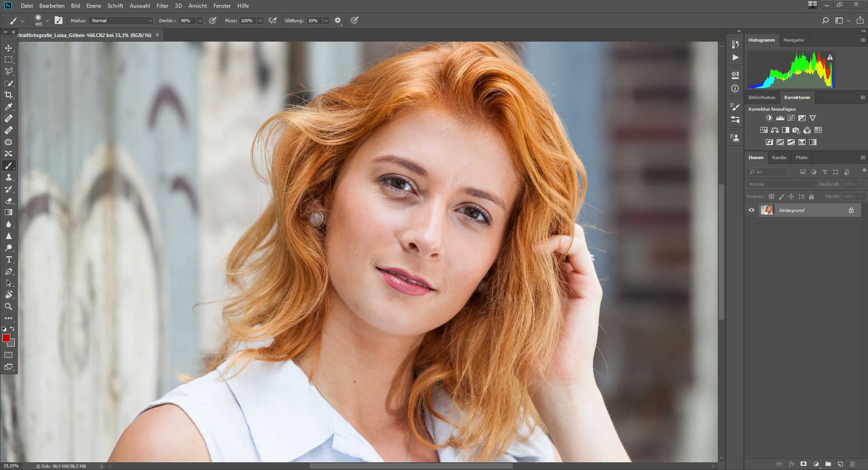
Task: Select the Eraser tool
Action: point(9,201)
